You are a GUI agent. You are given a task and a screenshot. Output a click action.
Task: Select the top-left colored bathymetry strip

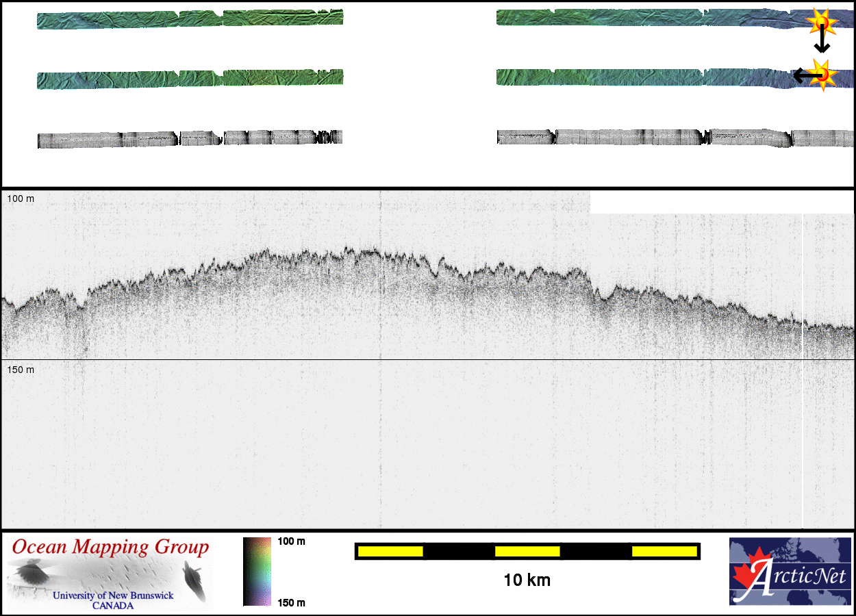click(190, 19)
